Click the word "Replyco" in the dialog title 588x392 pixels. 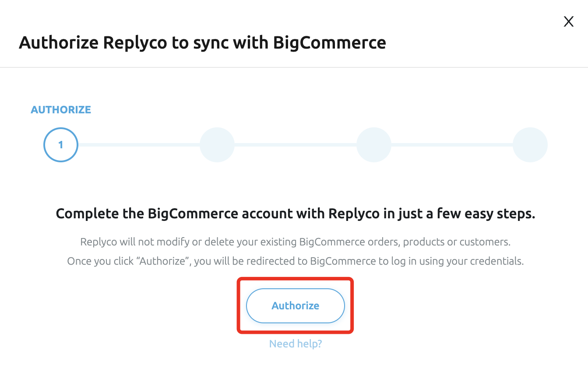tap(134, 43)
